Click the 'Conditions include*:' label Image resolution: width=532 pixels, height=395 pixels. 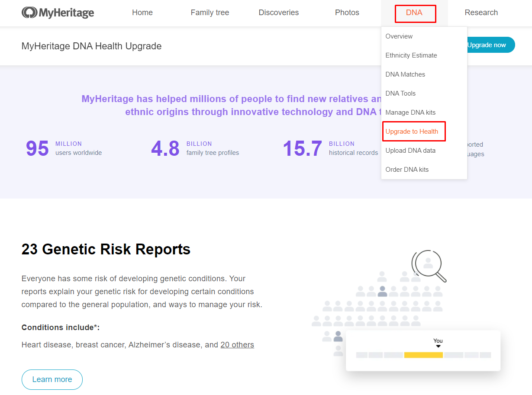click(x=61, y=328)
